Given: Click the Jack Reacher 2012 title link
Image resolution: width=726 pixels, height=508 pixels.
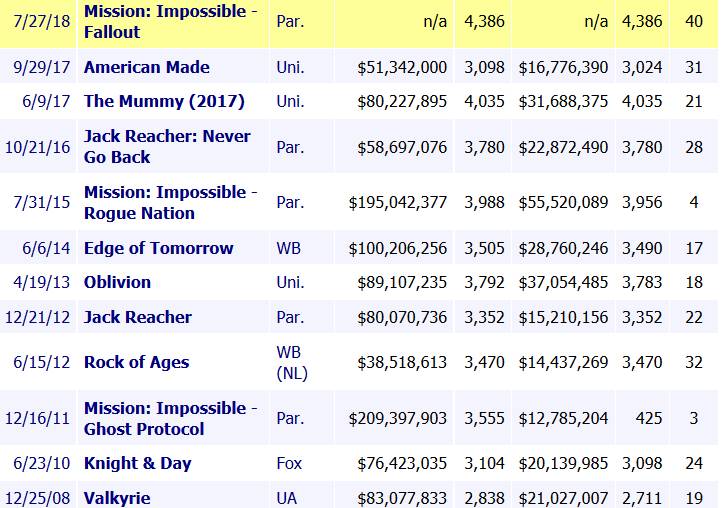Looking at the screenshot, I should click(x=137, y=317).
